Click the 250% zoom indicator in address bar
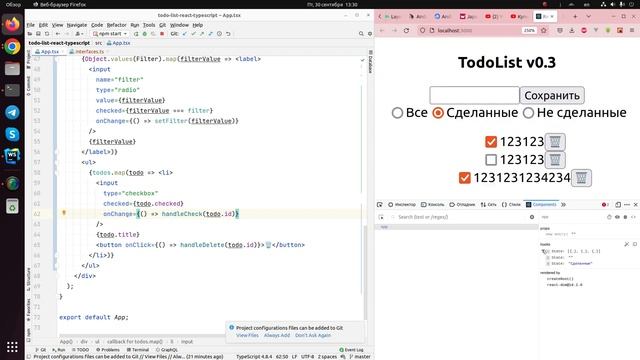 pos(529,31)
